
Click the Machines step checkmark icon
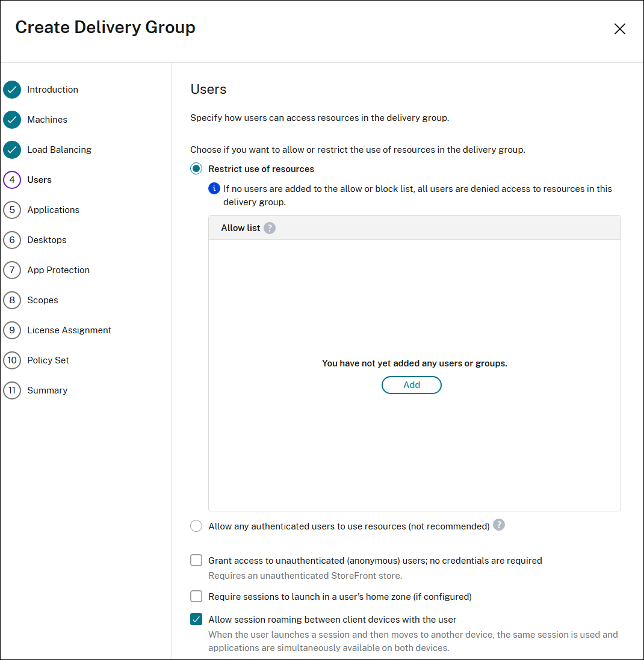(12, 120)
